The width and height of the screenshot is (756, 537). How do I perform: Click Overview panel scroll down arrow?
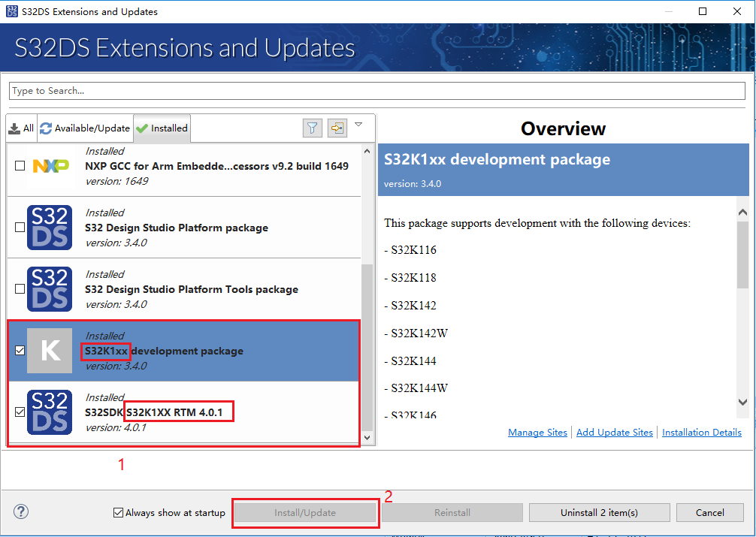(x=742, y=402)
